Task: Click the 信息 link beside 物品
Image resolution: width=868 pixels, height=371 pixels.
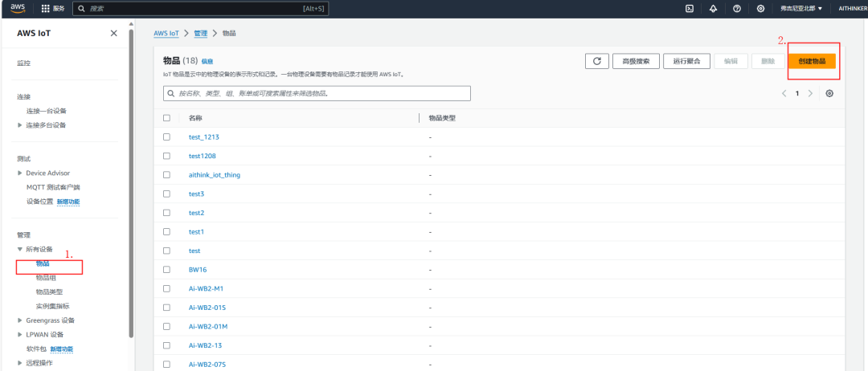Action: click(207, 61)
